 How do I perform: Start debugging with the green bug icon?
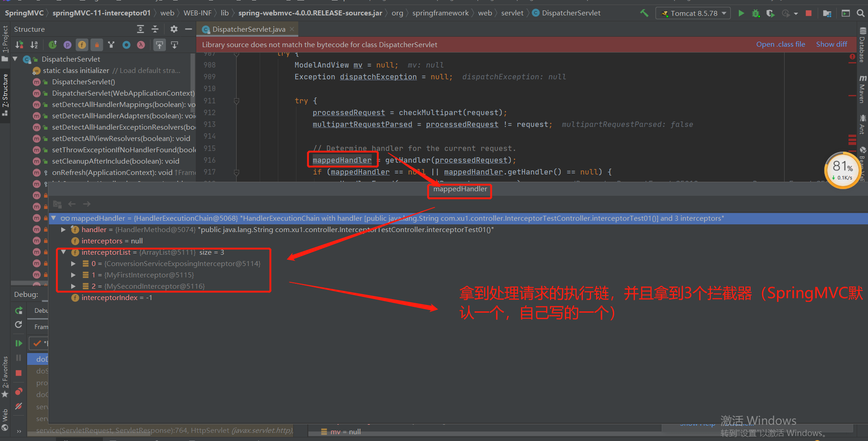pos(756,13)
